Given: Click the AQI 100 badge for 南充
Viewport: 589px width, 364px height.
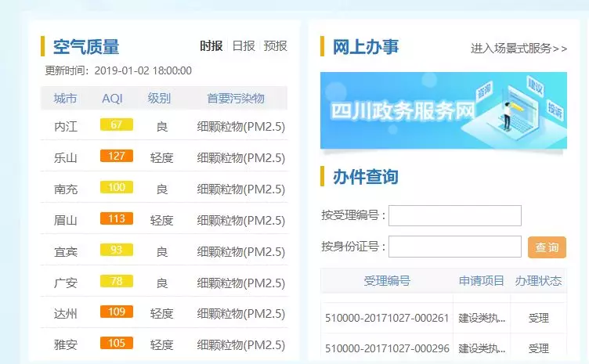Looking at the screenshot, I should 117,188.
